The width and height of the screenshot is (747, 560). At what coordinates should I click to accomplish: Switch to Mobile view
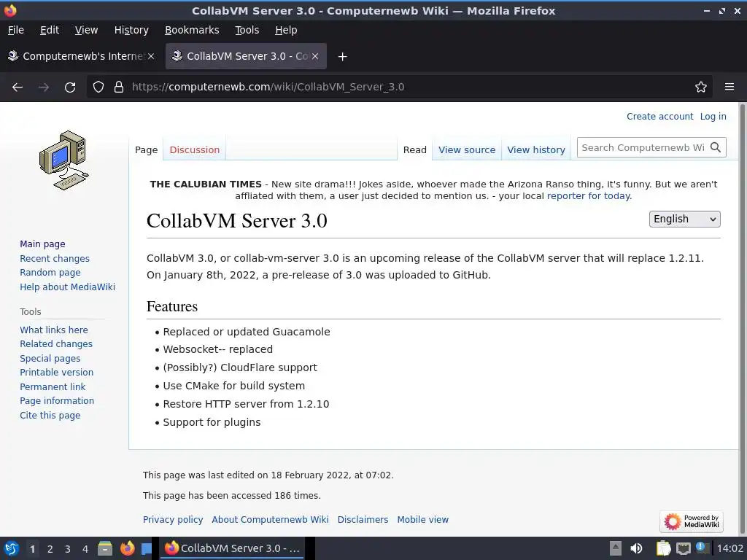(x=423, y=519)
